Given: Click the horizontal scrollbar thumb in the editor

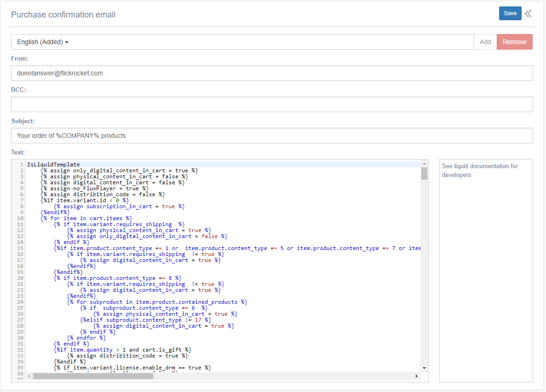Looking at the screenshot, I should click(92, 376).
